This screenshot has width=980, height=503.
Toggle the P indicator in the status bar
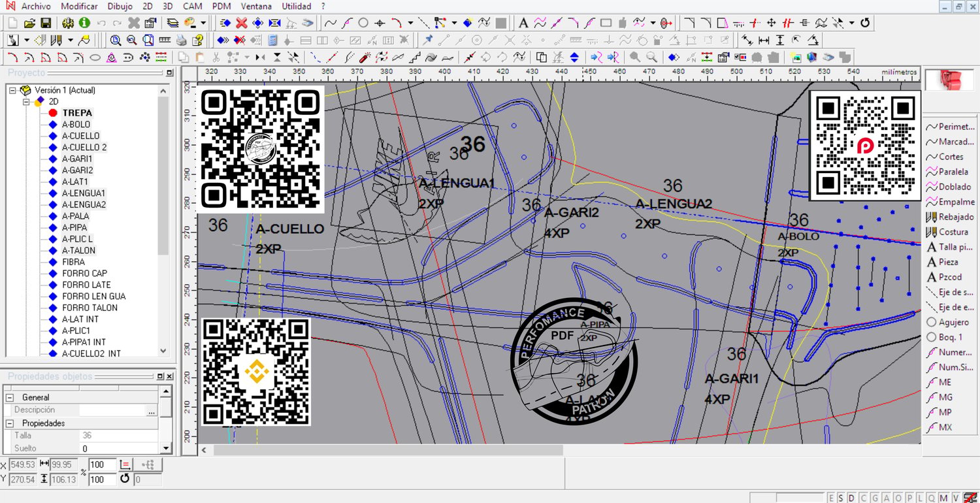tap(909, 498)
